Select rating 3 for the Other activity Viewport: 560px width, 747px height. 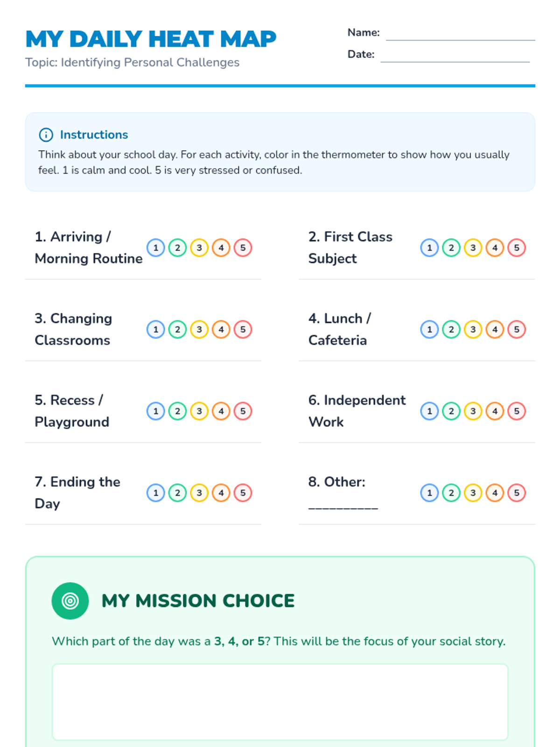(473, 493)
